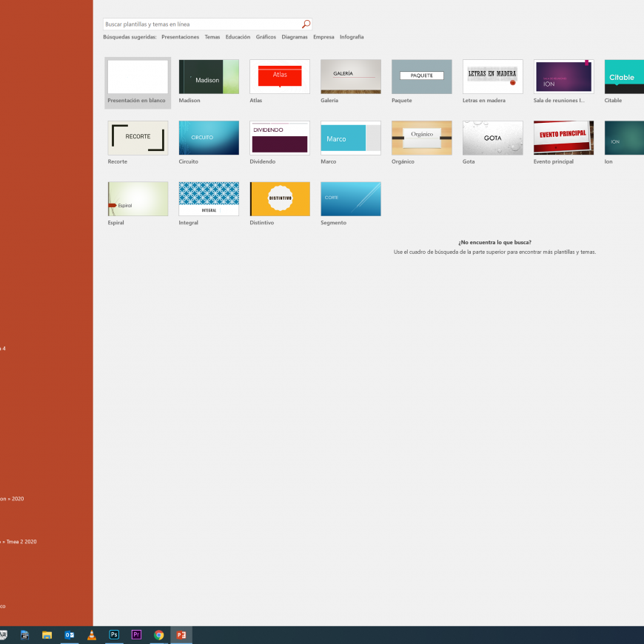Search suggested term Presentaciones
Image resolution: width=644 pixels, height=644 pixels.
tap(180, 37)
